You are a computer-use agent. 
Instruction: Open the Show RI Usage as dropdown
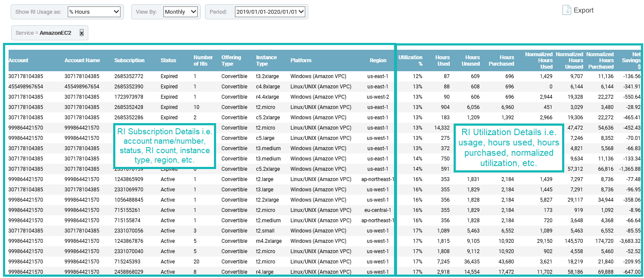94,12
